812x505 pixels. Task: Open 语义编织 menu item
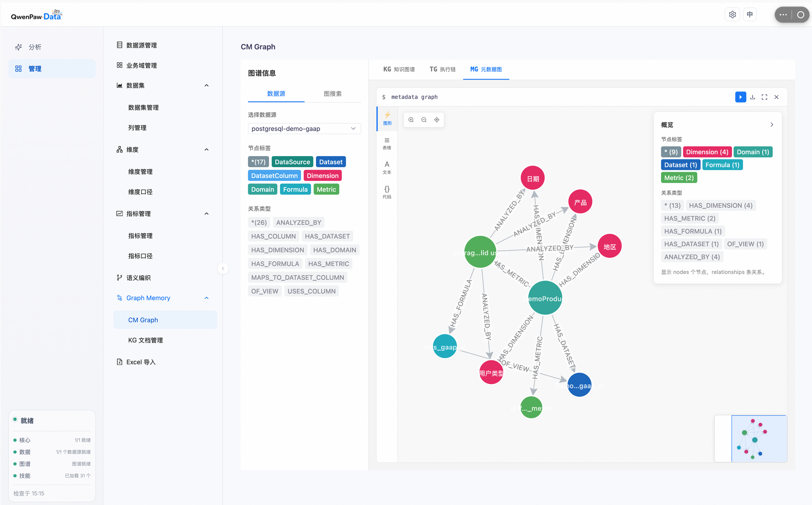pos(165,278)
